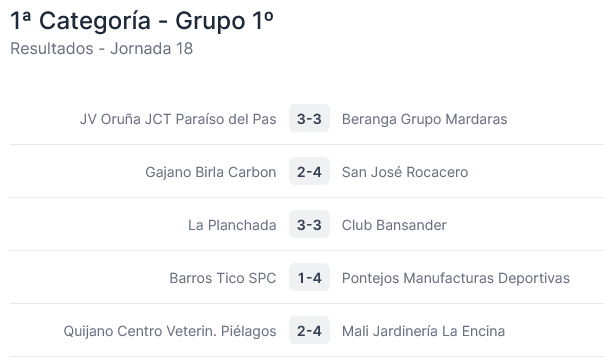The width and height of the screenshot is (604, 361).
Task: Select San José Rocacero team
Action: point(405,172)
